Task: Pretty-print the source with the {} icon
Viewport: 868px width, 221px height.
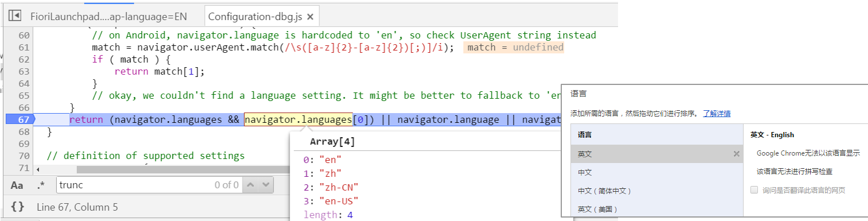Action: click(x=17, y=207)
